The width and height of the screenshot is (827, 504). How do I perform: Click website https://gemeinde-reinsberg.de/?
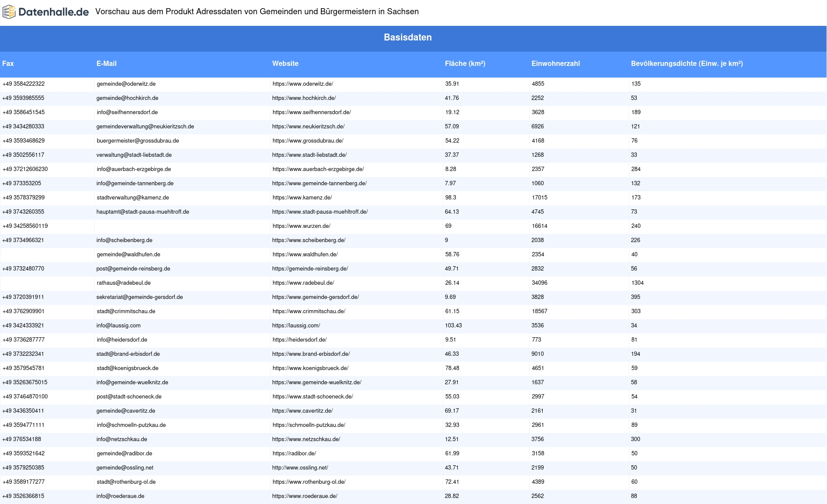tap(310, 269)
